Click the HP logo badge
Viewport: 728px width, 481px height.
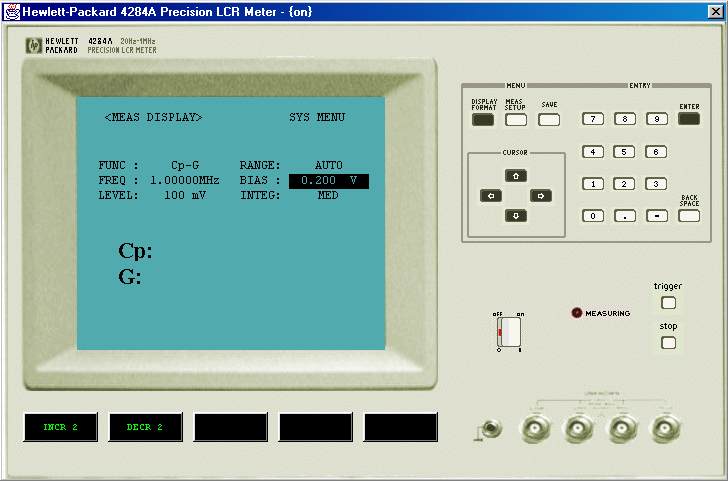coord(33,46)
